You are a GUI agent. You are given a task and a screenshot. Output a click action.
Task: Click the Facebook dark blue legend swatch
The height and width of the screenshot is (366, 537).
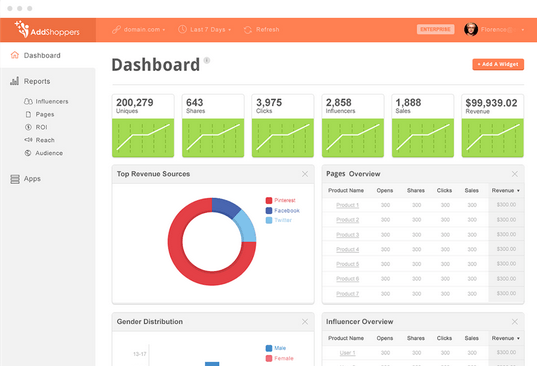(269, 210)
